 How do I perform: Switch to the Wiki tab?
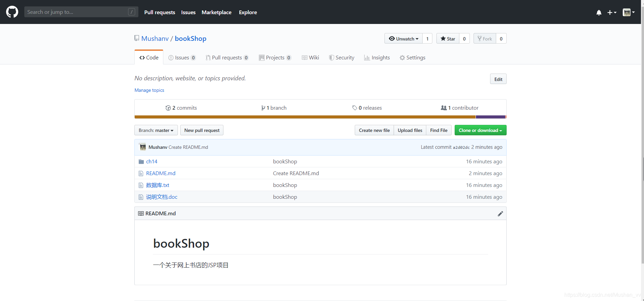coord(310,58)
